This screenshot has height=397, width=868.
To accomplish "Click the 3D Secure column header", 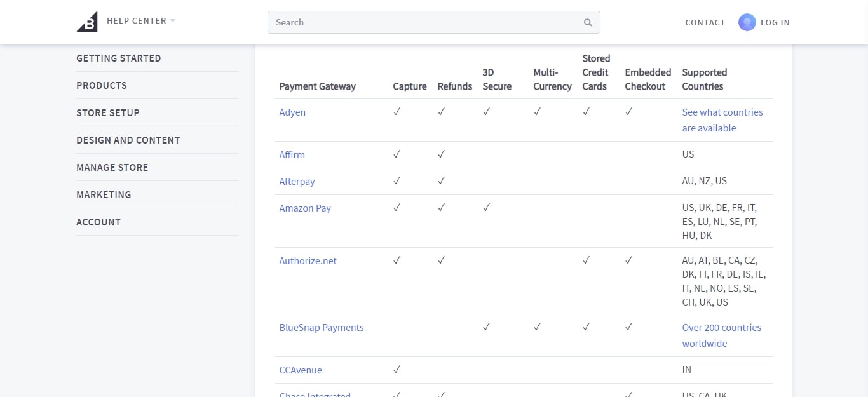I will pyautogui.click(x=497, y=79).
